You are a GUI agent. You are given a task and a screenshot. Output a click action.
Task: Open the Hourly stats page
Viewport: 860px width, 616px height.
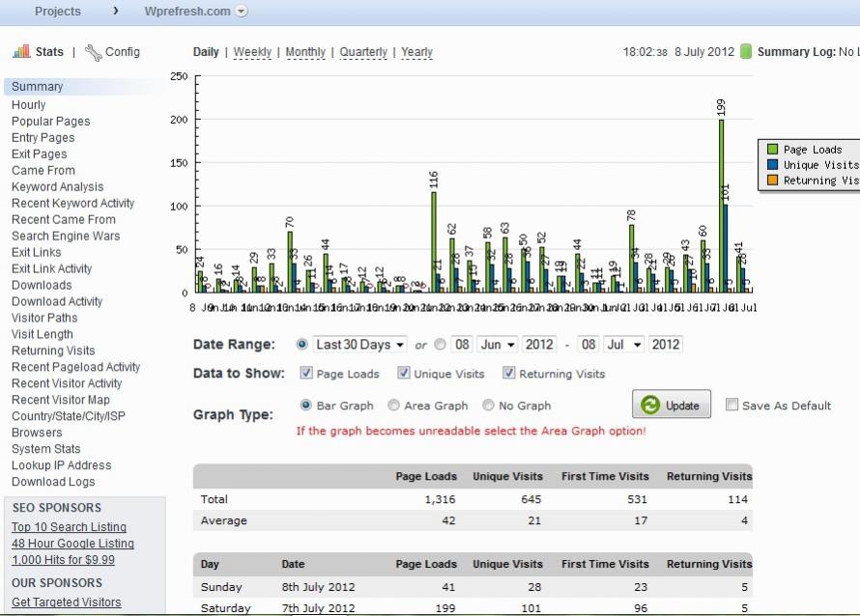[x=29, y=104]
